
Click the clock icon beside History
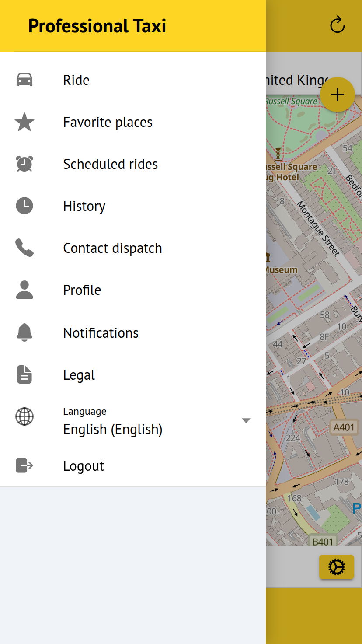click(24, 206)
